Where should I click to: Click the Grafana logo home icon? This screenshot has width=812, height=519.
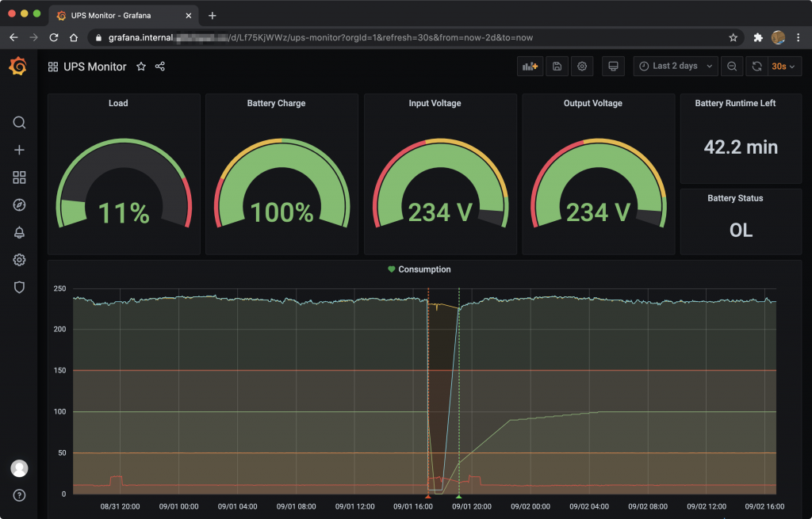pos(18,67)
